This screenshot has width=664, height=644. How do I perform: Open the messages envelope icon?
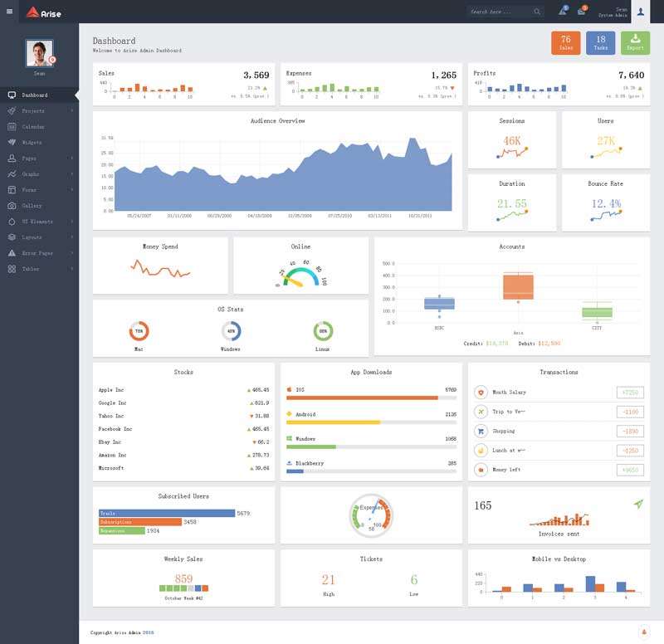[581, 12]
